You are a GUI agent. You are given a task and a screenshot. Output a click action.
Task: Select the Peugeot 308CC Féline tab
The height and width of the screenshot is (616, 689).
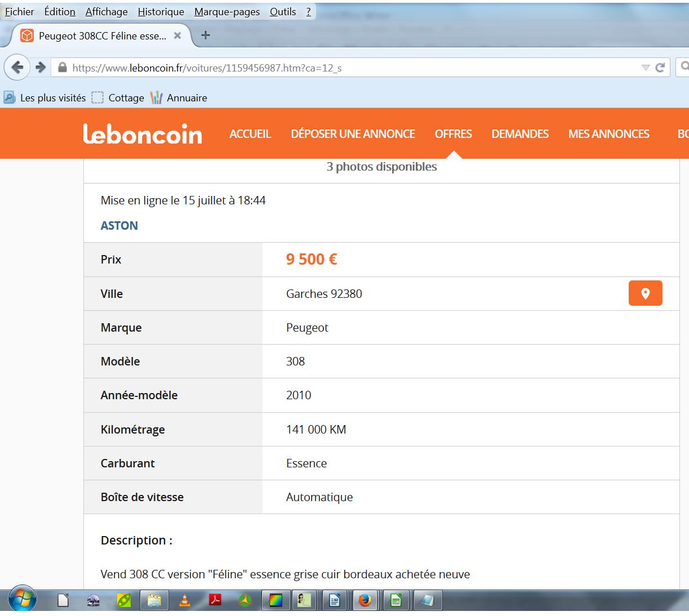tap(101, 35)
